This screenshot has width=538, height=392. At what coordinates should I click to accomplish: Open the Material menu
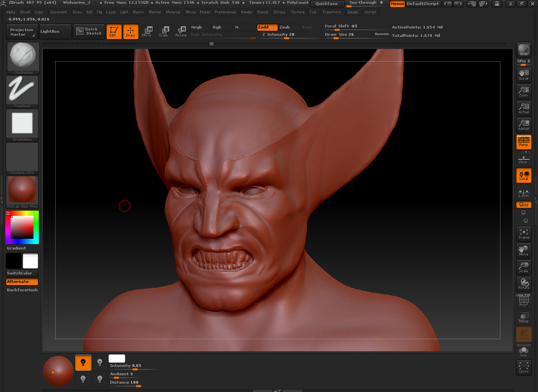(173, 12)
